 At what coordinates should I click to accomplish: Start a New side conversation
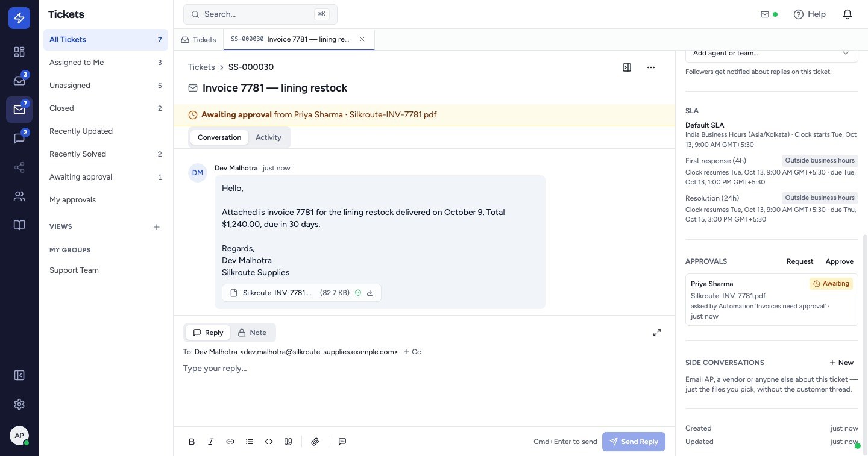tap(841, 363)
